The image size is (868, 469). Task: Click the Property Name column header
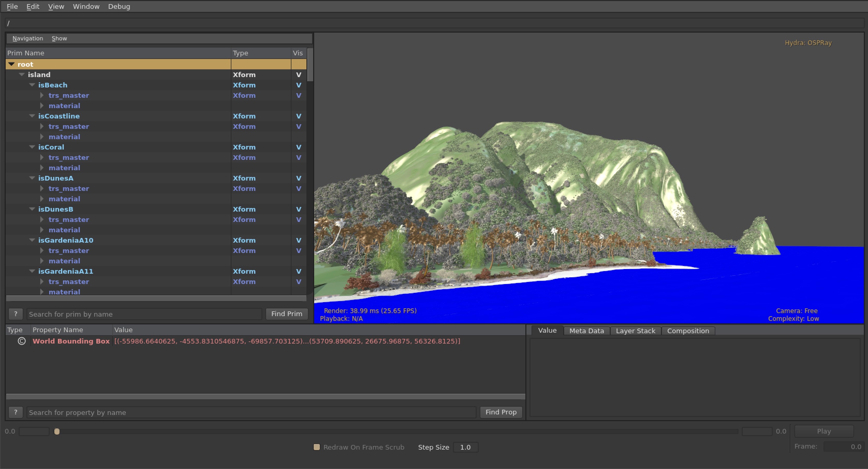pyautogui.click(x=71, y=330)
